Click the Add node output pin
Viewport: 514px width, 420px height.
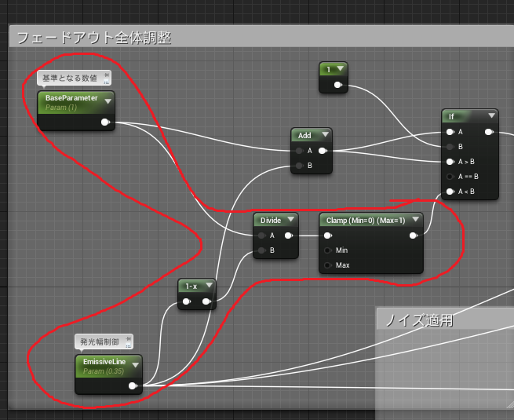point(323,151)
